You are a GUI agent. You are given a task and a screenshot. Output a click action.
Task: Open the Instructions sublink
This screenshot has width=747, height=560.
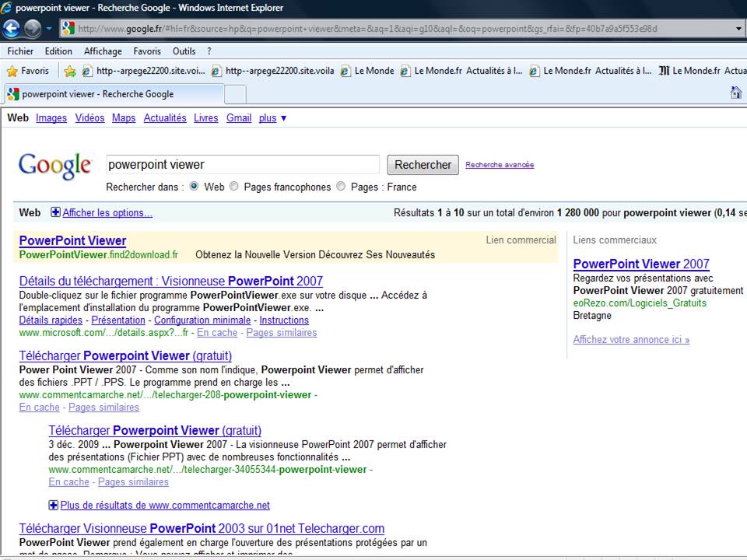284,320
